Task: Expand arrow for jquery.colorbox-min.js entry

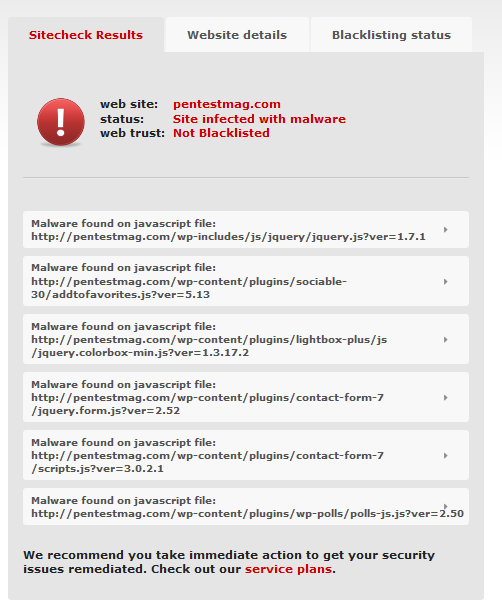Action: 446,340
